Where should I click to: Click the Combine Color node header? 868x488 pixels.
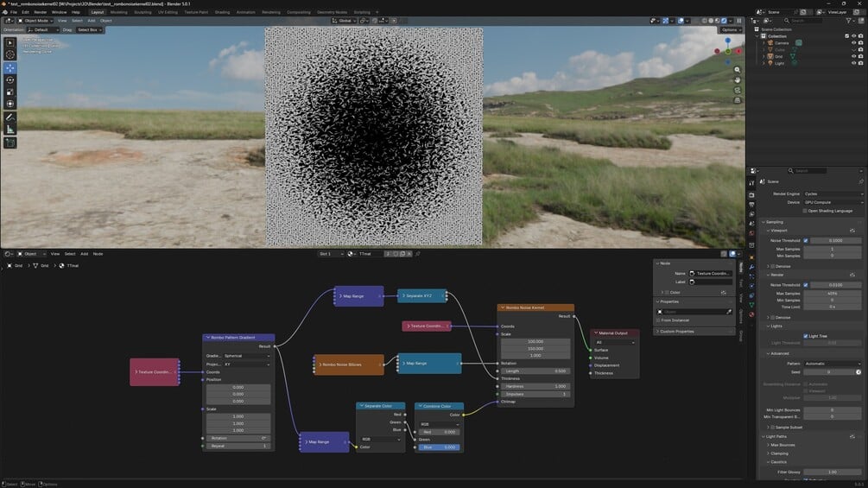(x=439, y=406)
